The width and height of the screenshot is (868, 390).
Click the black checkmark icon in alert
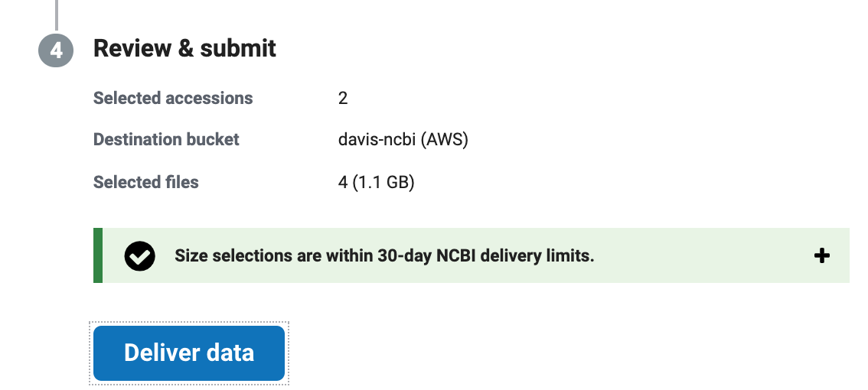coord(139,255)
